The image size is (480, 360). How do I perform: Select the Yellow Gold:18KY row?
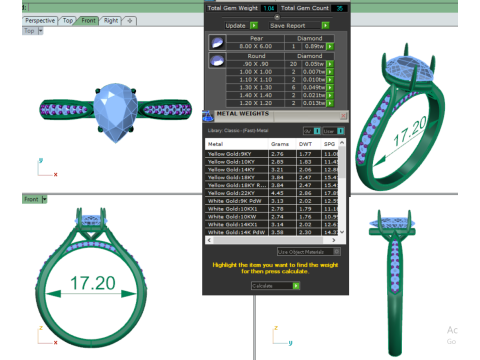[271, 177]
